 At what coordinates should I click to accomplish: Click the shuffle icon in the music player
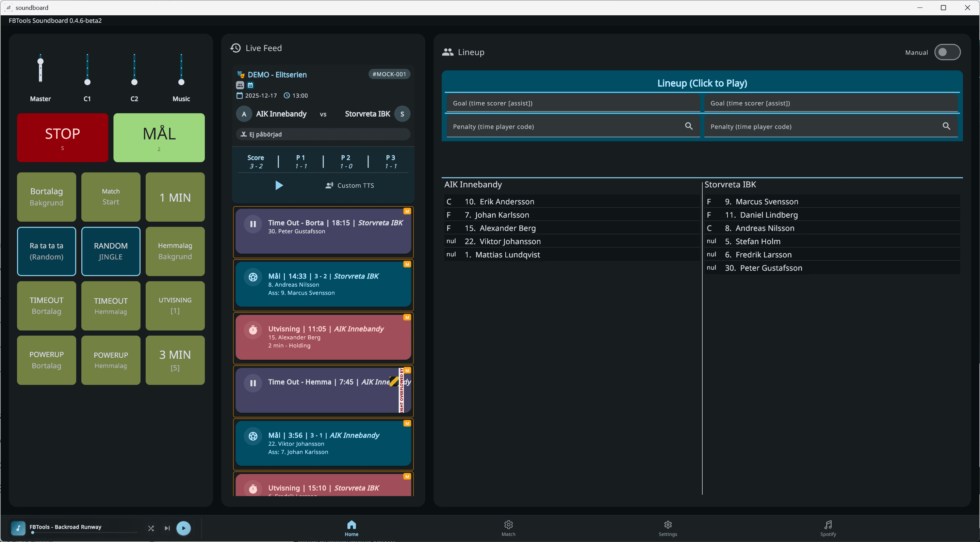tap(151, 528)
